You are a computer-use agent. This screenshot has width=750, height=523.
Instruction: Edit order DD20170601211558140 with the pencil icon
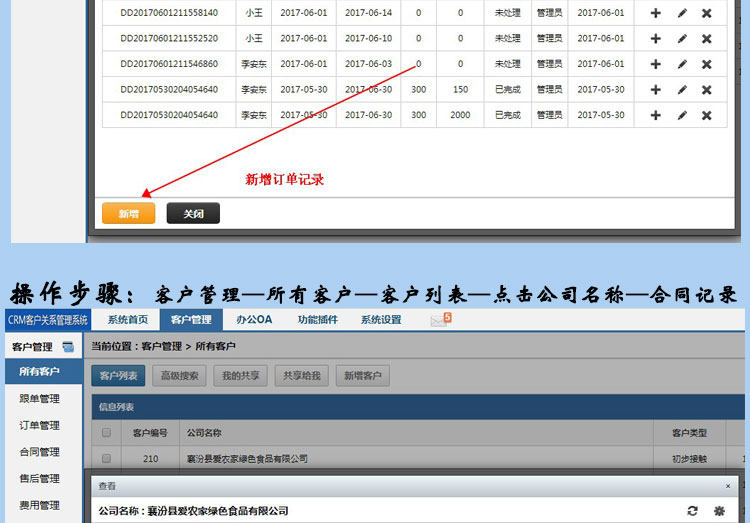[x=682, y=13]
